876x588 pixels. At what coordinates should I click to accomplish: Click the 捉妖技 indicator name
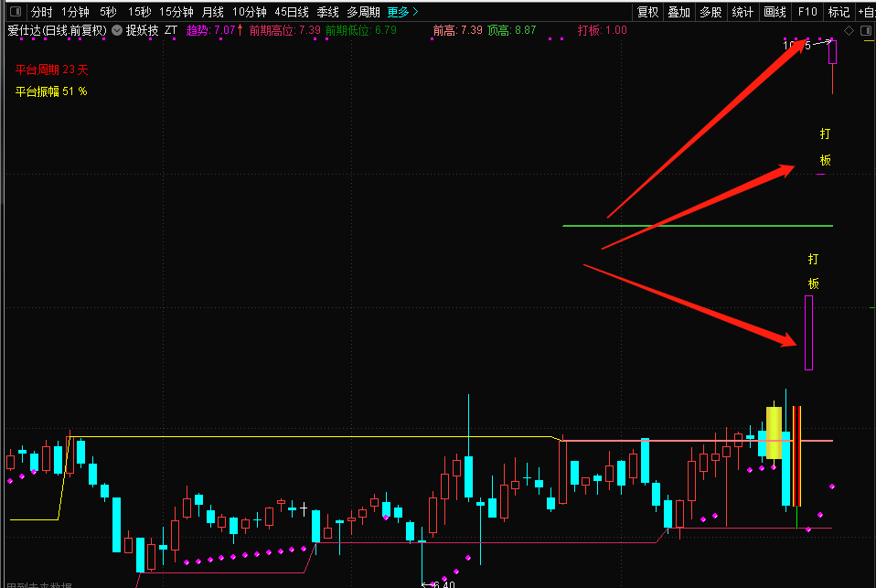[x=142, y=30]
